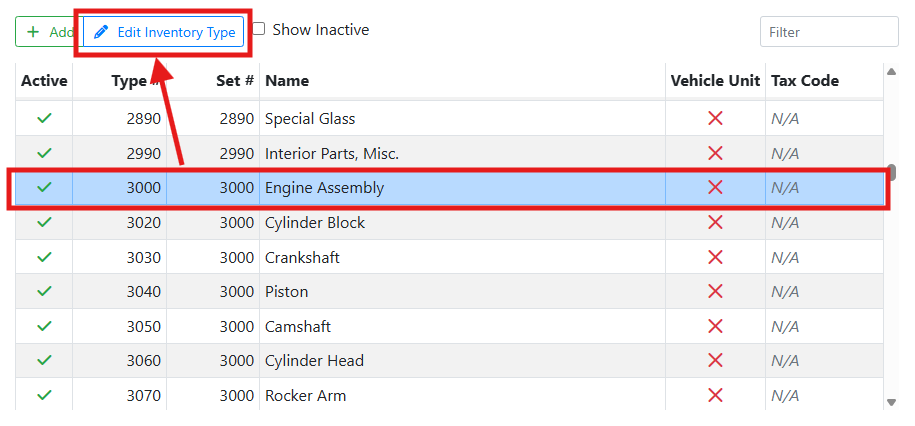
Task: Click into the Filter text field
Action: pos(828,32)
